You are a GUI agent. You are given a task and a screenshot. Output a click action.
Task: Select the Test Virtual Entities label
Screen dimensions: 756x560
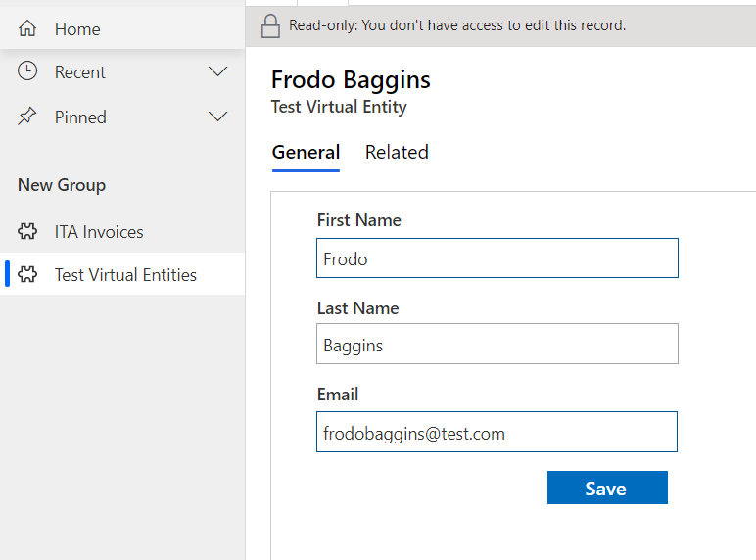125,275
